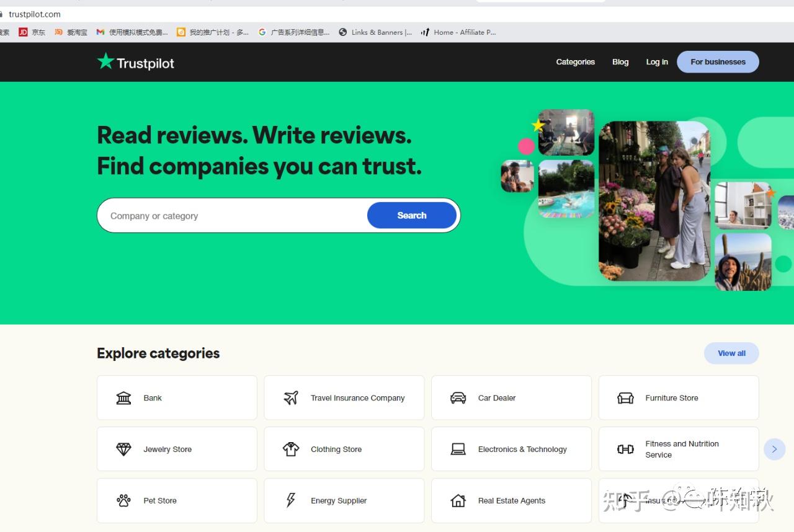Select the Jewelry Store diamond icon
Viewport: 794px width, 532px height.
(124, 450)
